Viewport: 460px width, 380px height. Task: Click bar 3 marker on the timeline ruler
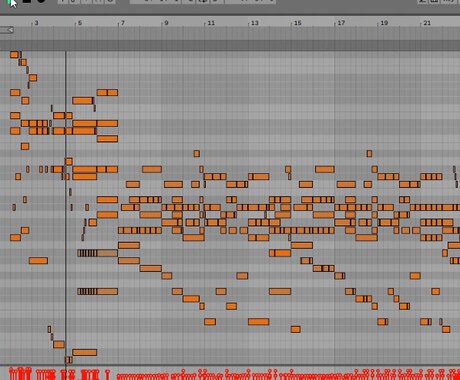coord(36,23)
